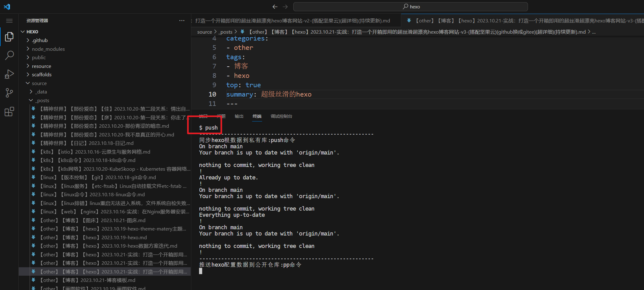Switch to the 调试控制台 panel tab

(281, 116)
